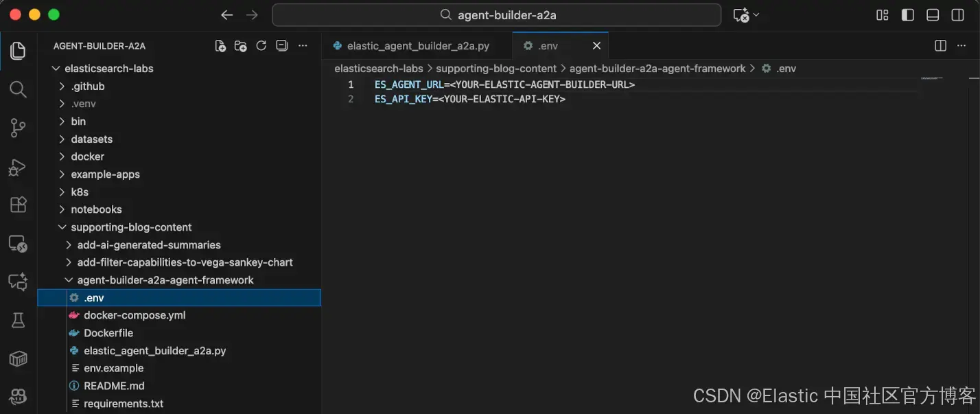Open the README.md file
This screenshot has height=414, width=980.
180,386
